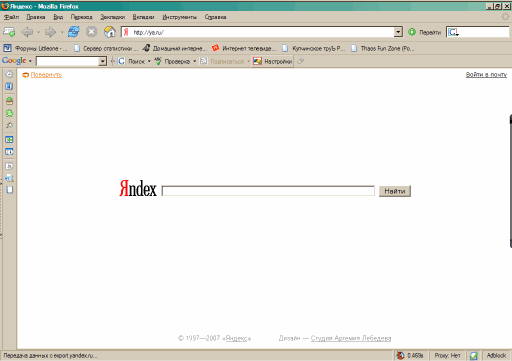Click the Yandex logo on the page
512x361 pixels.
click(138, 188)
